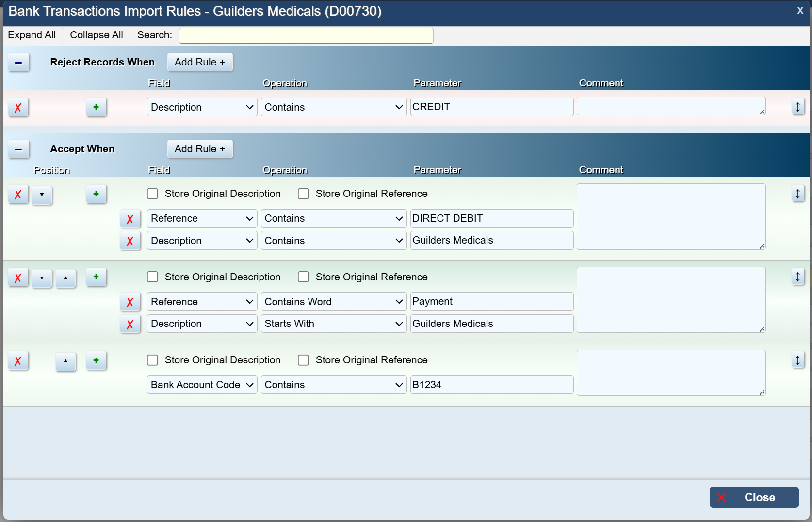Click Collapse All in the toolbar

tap(97, 35)
